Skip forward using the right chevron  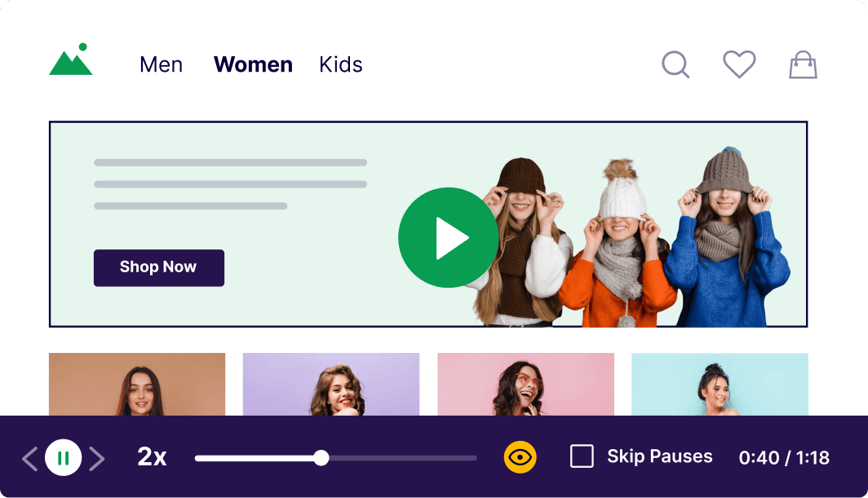coord(96,457)
